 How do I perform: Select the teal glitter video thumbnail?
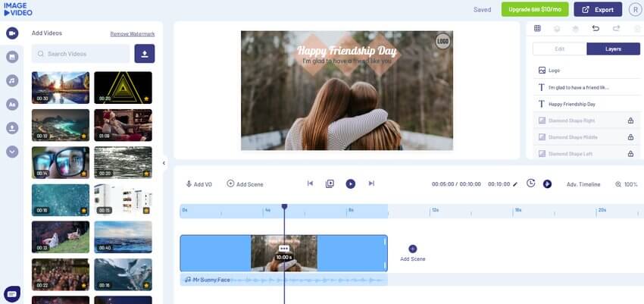[61, 199]
